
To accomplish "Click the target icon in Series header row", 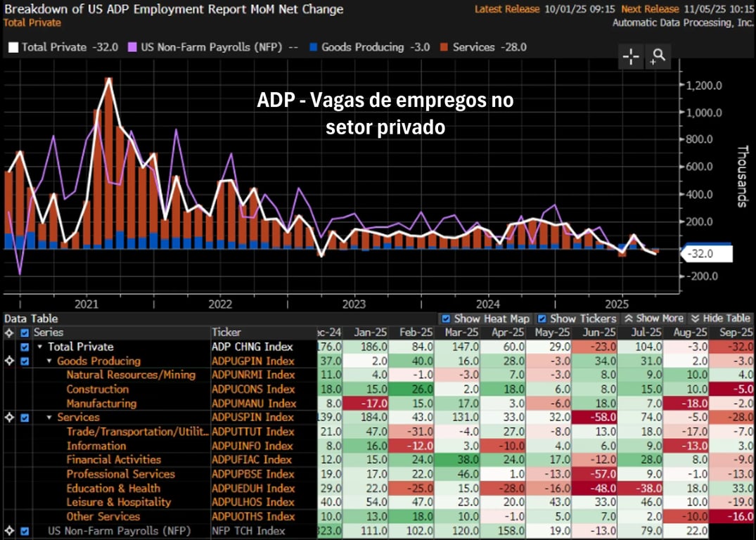I will coord(9,333).
